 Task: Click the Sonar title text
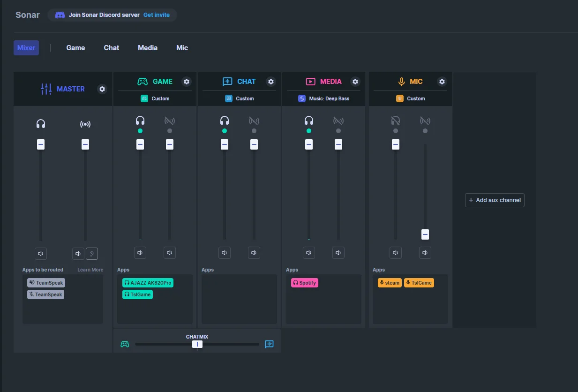click(x=28, y=15)
